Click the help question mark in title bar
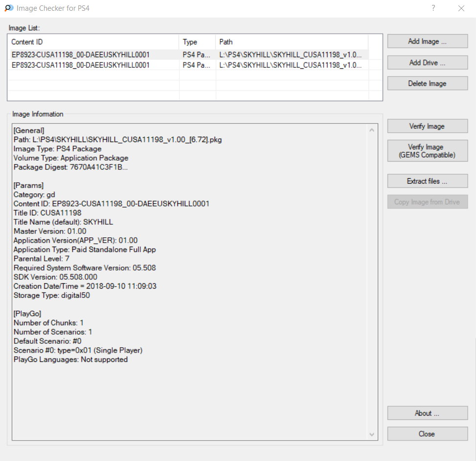 point(433,8)
